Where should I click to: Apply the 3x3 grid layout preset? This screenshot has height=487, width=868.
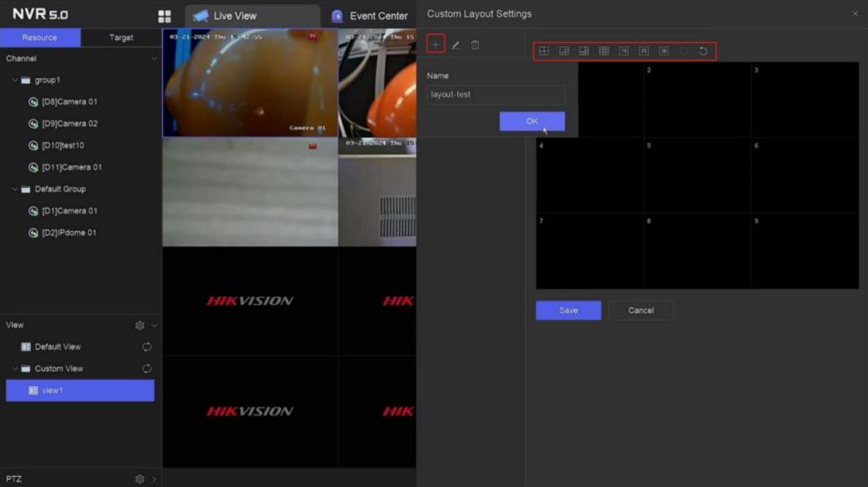point(604,51)
